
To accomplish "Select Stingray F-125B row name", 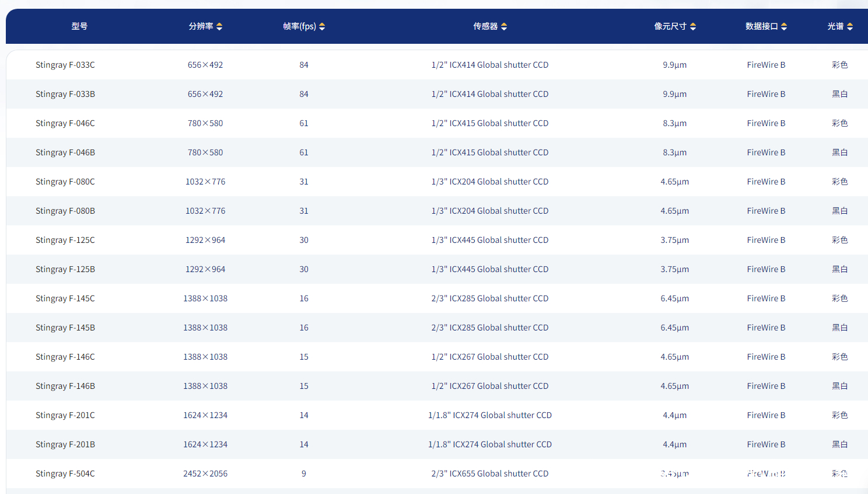I will click(65, 269).
